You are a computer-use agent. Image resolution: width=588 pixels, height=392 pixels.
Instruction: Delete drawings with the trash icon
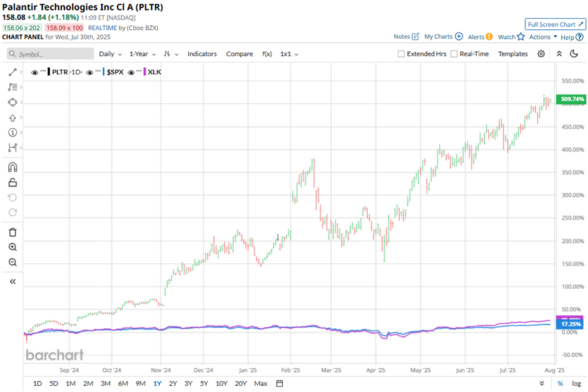(x=13, y=233)
